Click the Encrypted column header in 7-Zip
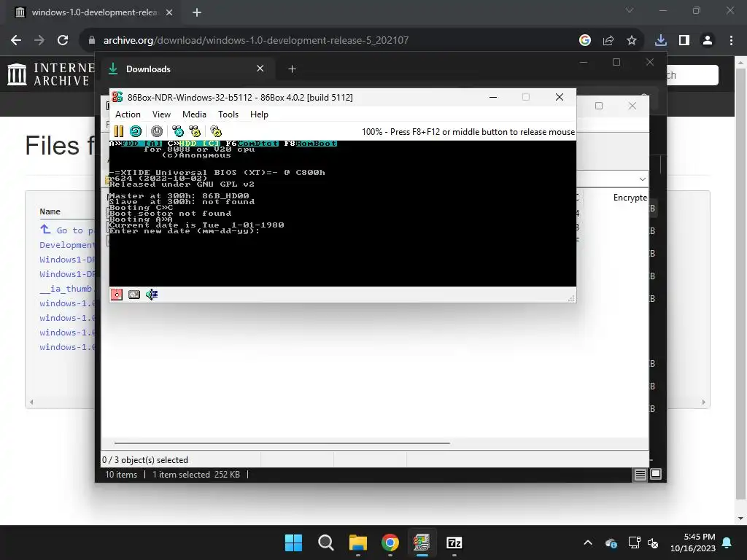 tap(630, 198)
